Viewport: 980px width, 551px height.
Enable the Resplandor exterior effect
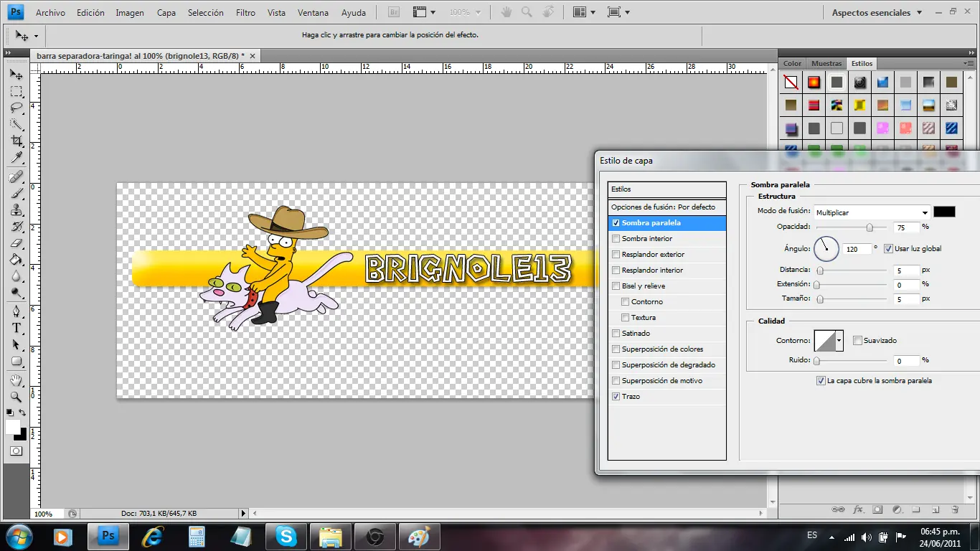pos(616,255)
